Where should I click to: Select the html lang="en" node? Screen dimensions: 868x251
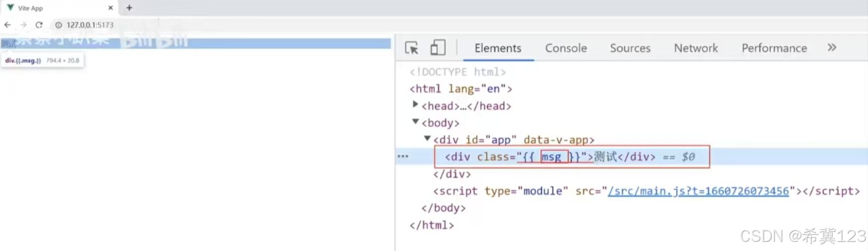pos(461,89)
